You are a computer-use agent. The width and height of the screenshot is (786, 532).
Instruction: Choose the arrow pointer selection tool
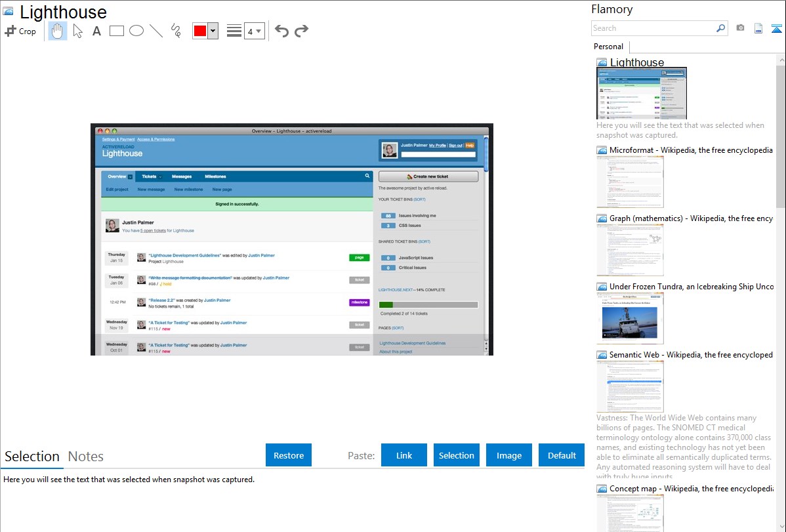[x=77, y=31]
